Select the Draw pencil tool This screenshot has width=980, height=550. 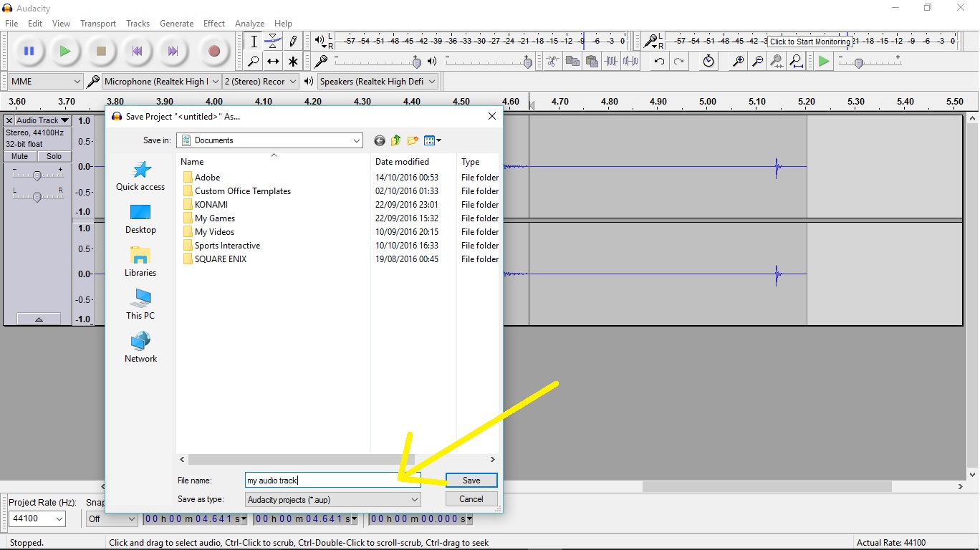[292, 42]
